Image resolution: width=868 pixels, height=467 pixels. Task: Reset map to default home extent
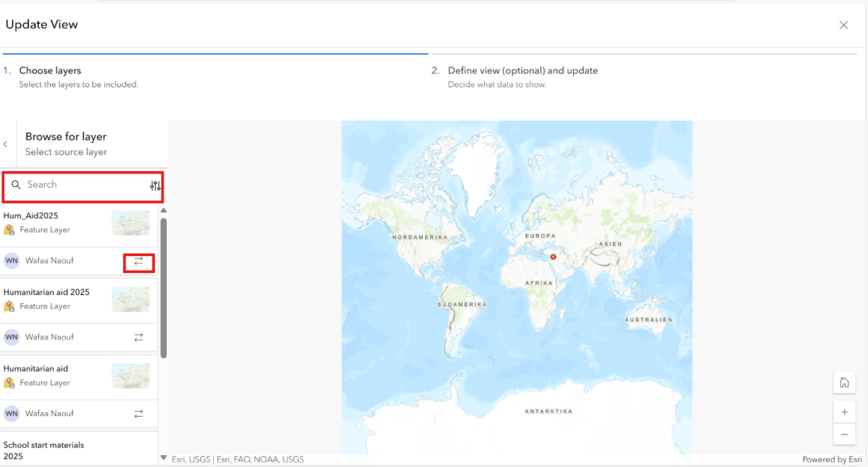point(844,382)
